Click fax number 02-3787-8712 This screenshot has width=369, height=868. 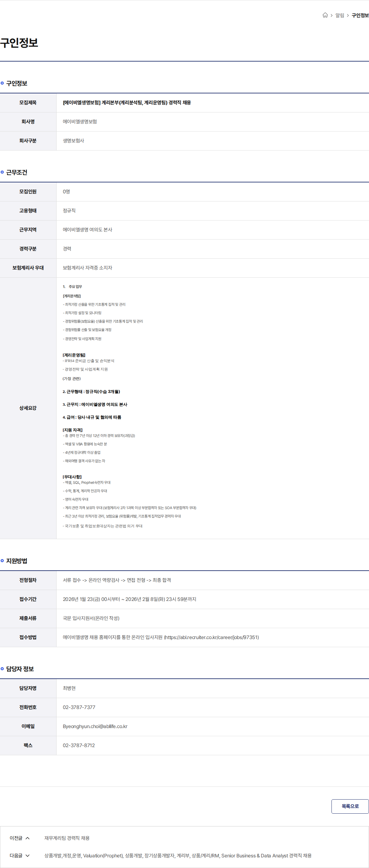pos(78,745)
